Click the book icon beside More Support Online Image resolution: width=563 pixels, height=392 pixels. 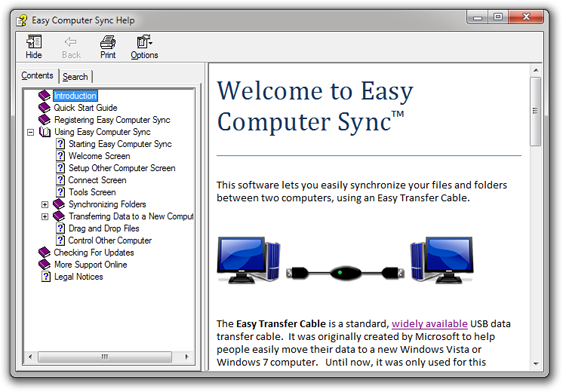[x=45, y=265]
